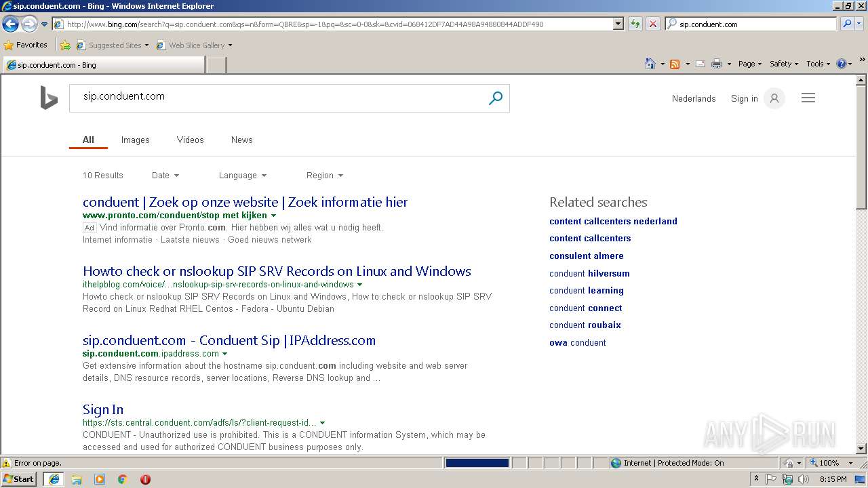Click related search content callcenters nederland
This screenshot has height=488, width=868.
click(x=613, y=221)
